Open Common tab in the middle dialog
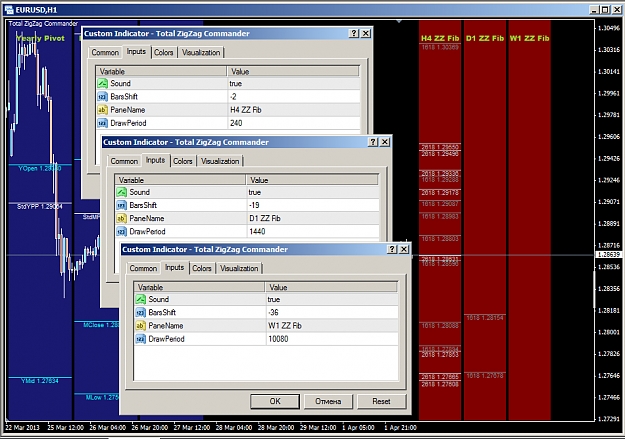Viewport: 625px width, 439px height. (x=124, y=161)
